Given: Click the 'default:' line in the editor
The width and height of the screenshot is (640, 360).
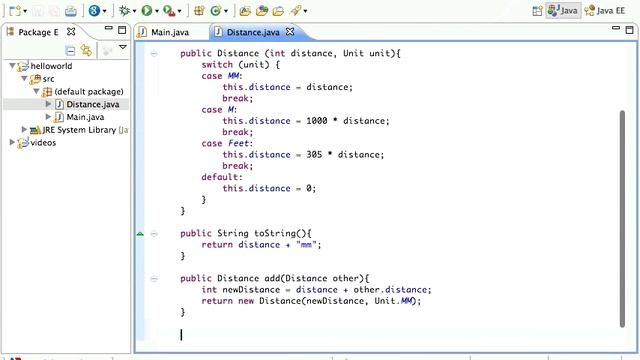Looking at the screenshot, I should pyautogui.click(x=222, y=177).
